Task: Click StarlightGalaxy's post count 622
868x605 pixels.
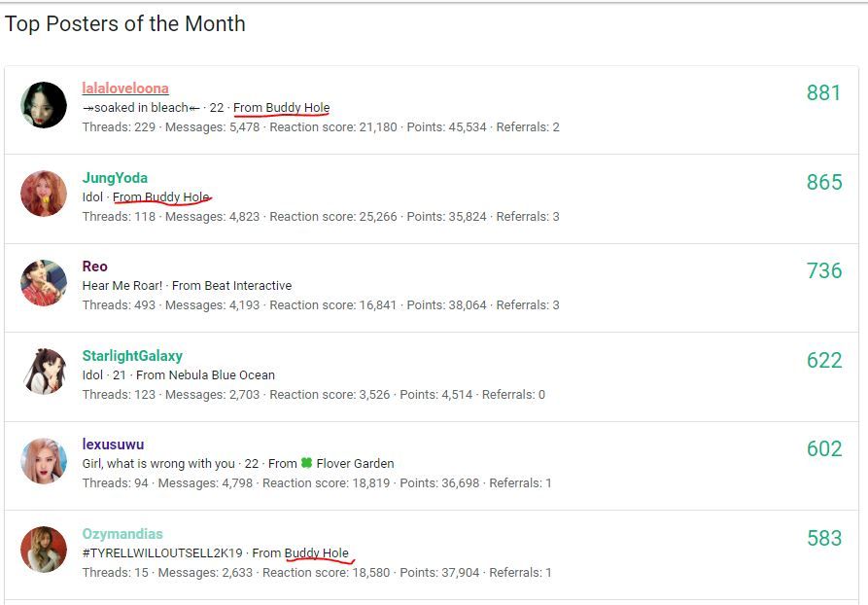Action: coord(824,360)
